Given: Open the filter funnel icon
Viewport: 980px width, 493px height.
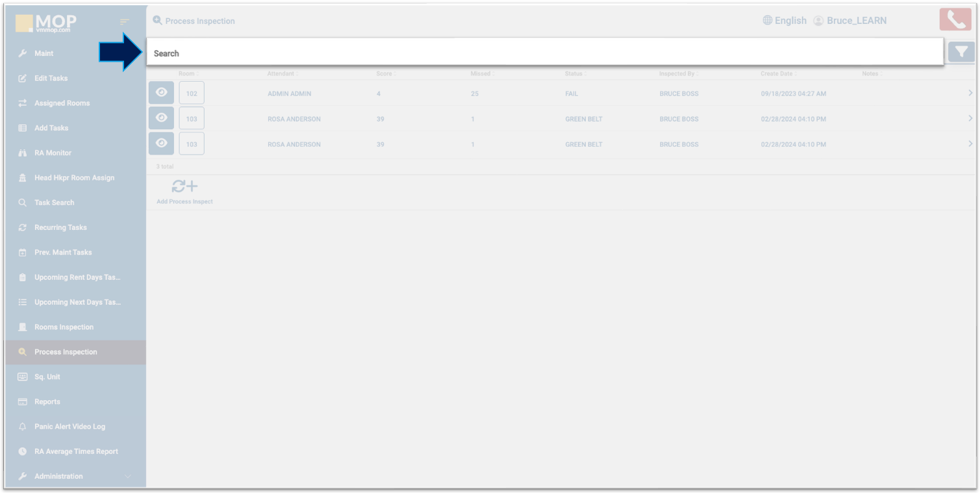Looking at the screenshot, I should coord(961,52).
